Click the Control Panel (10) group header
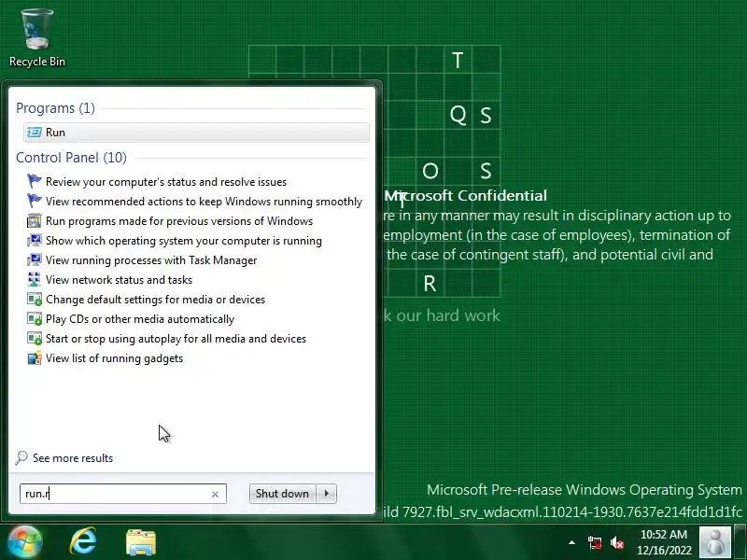Image resolution: width=747 pixels, height=560 pixels. tap(72, 158)
